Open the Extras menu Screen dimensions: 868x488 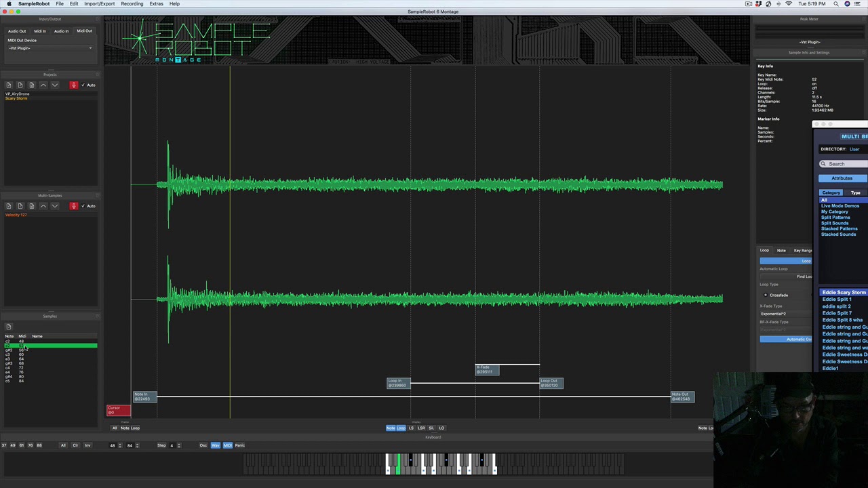pos(156,3)
